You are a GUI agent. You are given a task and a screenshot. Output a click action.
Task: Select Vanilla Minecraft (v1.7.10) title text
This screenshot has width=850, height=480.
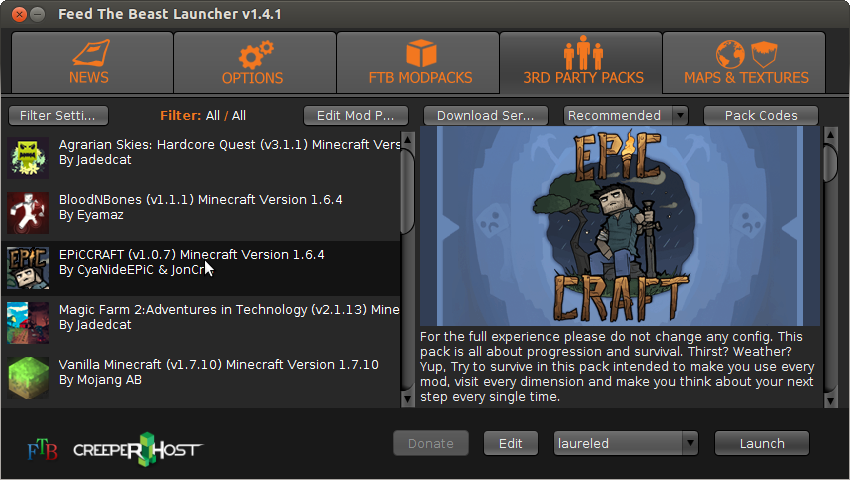(x=218, y=364)
